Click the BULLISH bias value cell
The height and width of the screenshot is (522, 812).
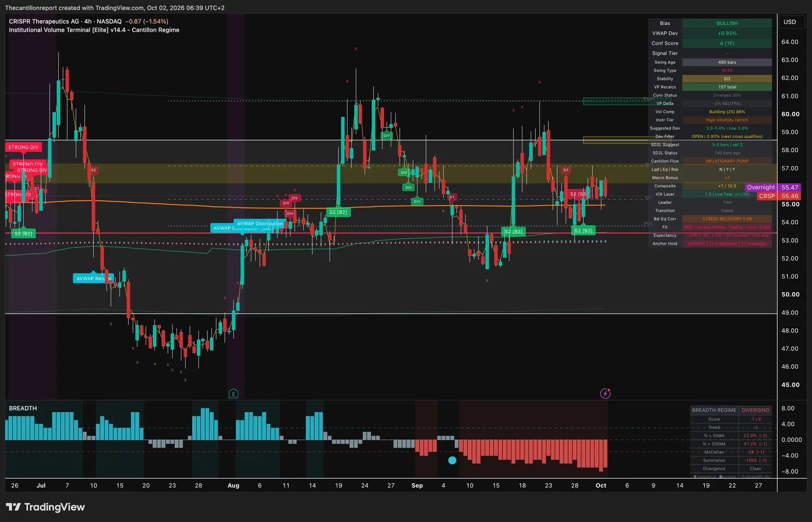[727, 23]
